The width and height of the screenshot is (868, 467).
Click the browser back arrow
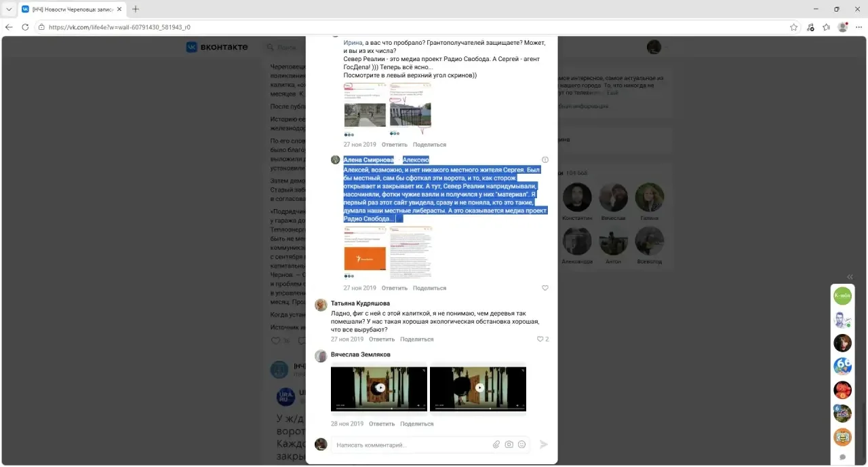(9, 27)
